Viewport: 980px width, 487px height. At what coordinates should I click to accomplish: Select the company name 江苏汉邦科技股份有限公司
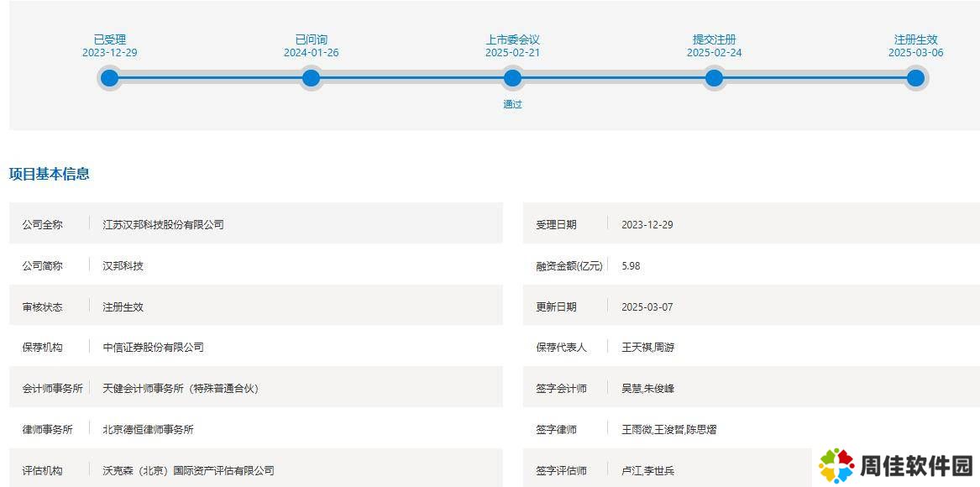[163, 224]
